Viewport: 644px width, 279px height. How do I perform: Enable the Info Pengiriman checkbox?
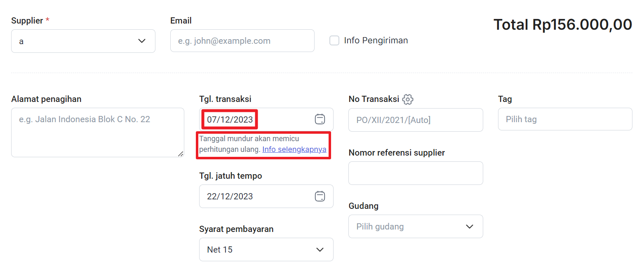[x=334, y=40]
